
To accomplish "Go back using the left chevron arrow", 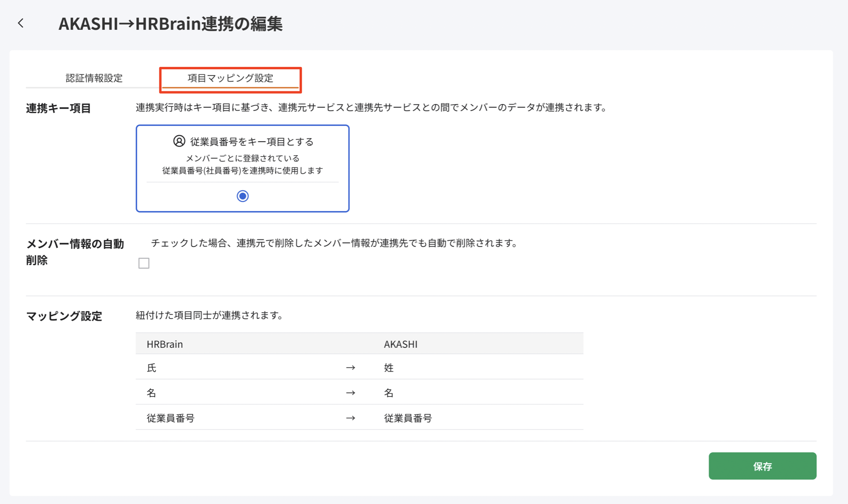I will tap(21, 23).
